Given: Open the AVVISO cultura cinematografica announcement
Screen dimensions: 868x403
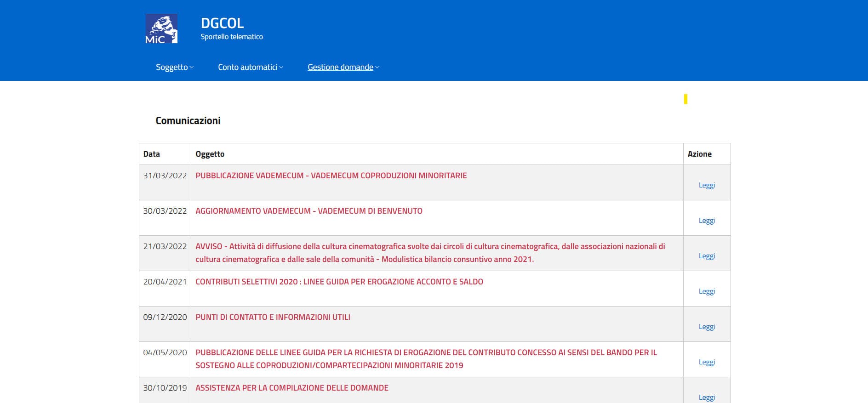Looking at the screenshot, I should (x=430, y=253).
